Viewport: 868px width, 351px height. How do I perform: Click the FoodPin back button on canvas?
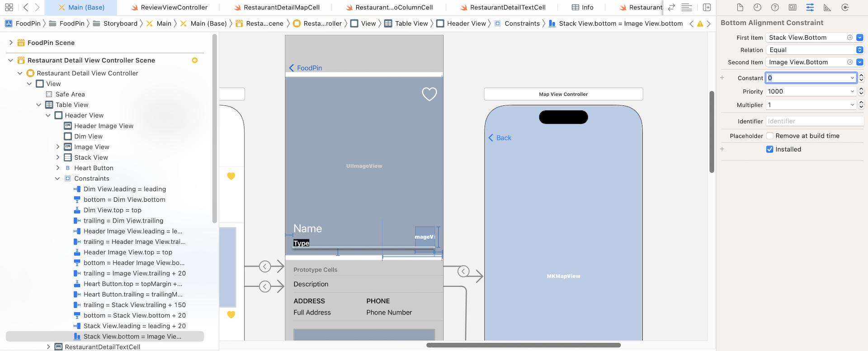click(306, 68)
